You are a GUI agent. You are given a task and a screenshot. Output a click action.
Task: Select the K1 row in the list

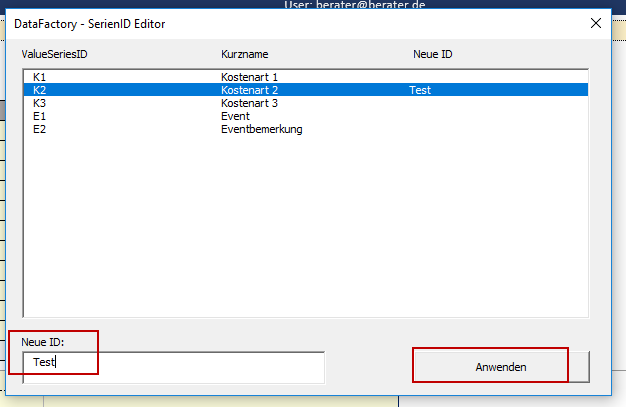tap(39, 77)
